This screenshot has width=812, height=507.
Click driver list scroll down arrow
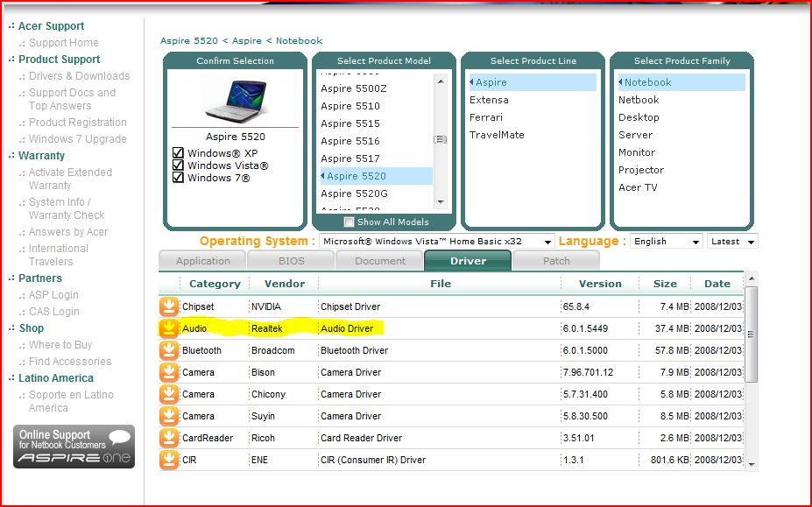(752, 465)
